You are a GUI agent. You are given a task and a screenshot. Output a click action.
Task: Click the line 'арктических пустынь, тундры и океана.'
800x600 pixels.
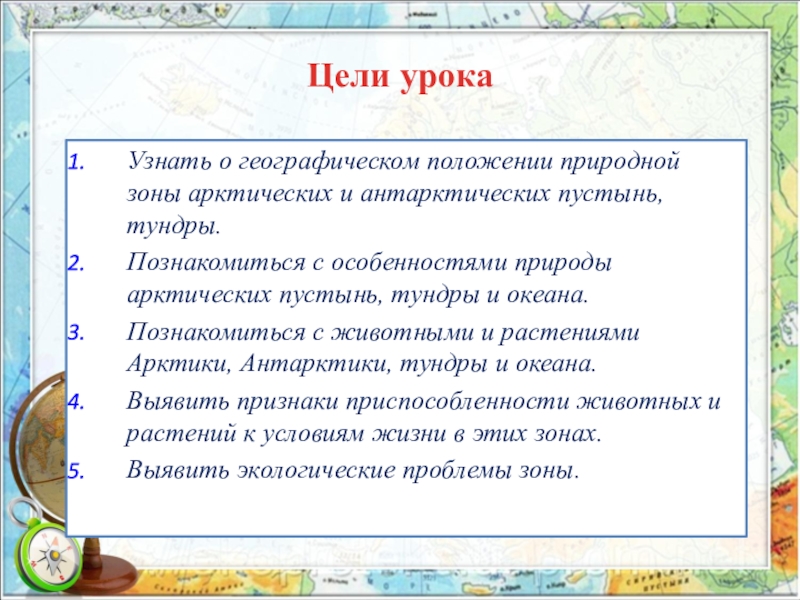point(358,296)
